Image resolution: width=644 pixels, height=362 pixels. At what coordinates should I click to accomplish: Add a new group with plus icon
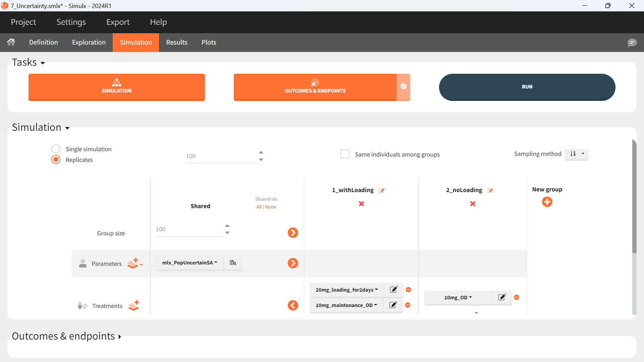click(x=547, y=202)
